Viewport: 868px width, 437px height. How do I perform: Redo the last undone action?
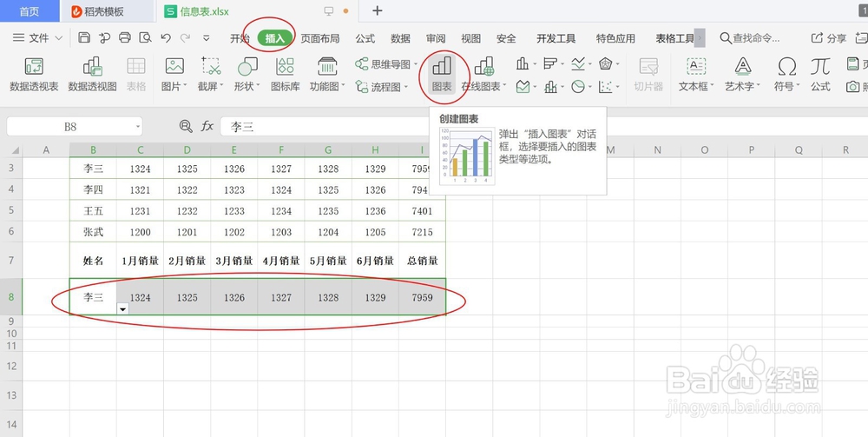click(186, 37)
